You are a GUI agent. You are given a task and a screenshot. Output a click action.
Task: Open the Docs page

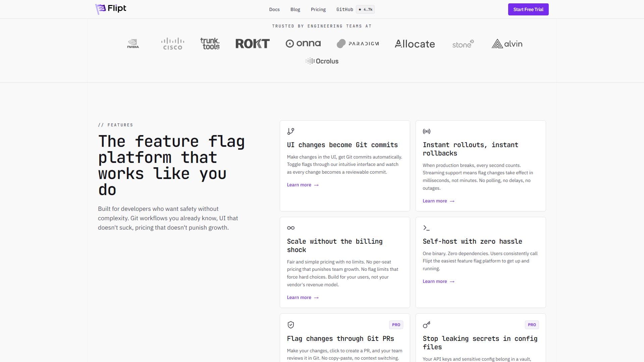tap(274, 9)
